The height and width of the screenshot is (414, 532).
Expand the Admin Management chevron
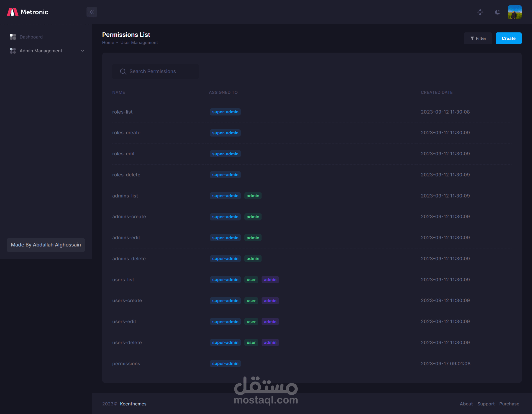click(82, 51)
